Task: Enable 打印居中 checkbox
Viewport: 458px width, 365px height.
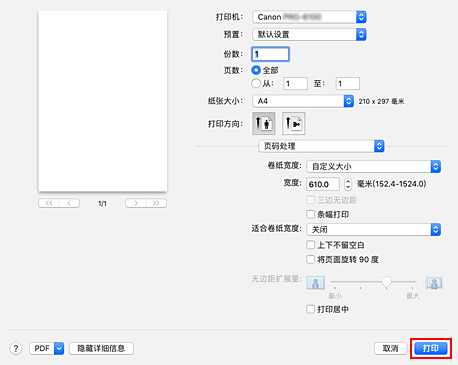Action: [310, 309]
